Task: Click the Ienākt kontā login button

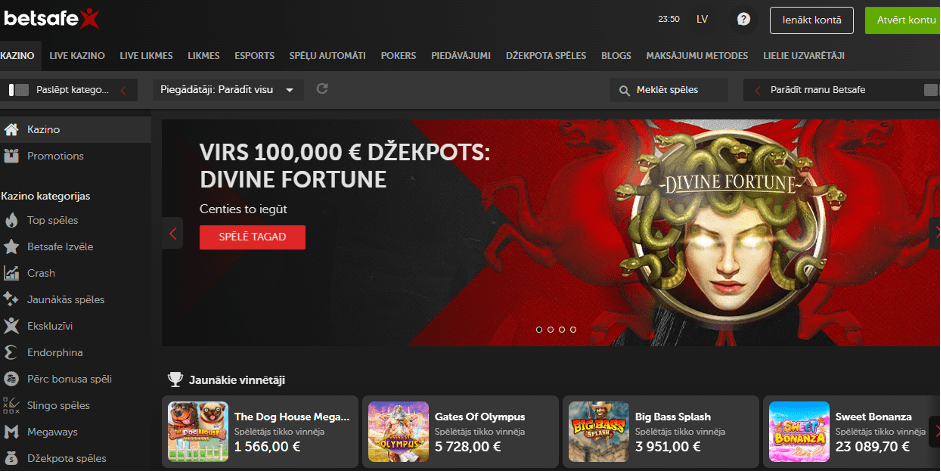Action: pyautogui.click(x=811, y=20)
